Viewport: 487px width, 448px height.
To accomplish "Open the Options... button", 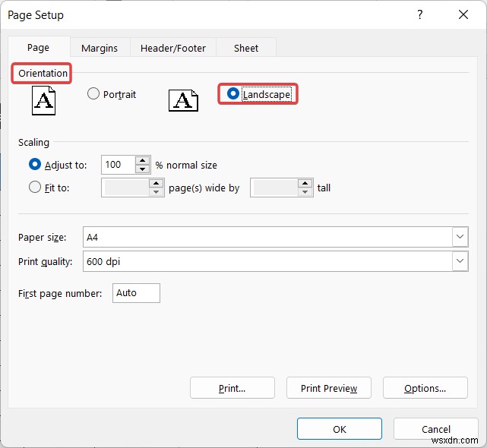I will click(425, 388).
